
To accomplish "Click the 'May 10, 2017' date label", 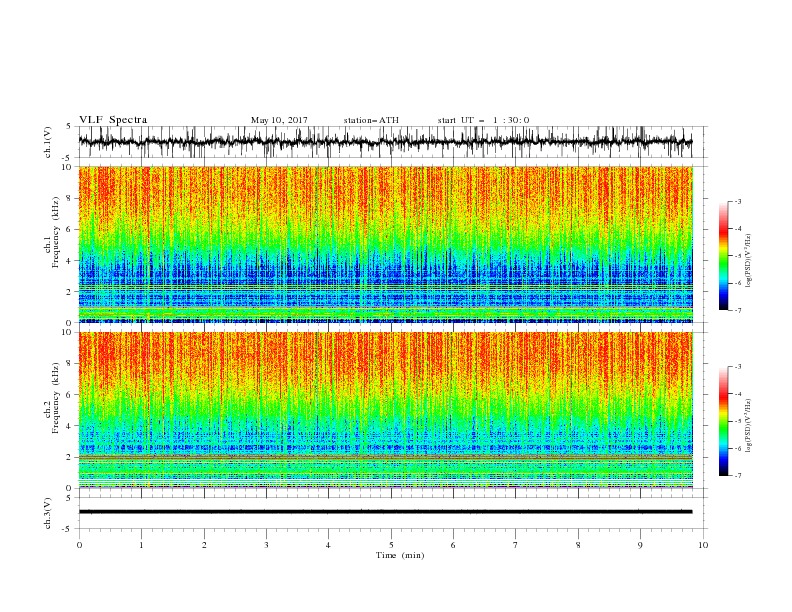I will (279, 120).
